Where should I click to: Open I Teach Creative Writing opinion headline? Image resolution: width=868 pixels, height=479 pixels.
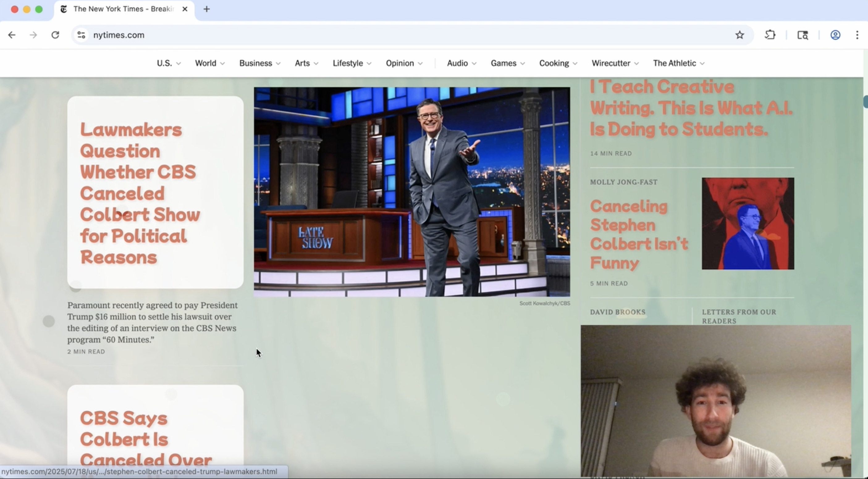tap(691, 108)
